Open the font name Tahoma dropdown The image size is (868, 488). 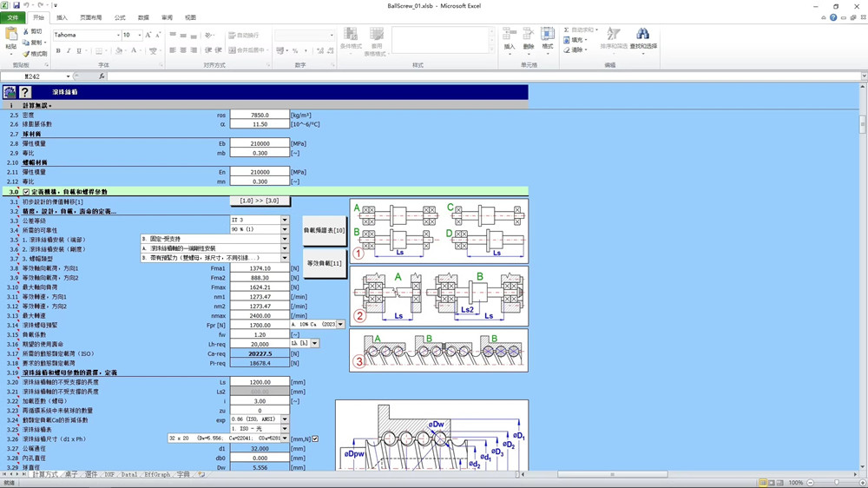pos(118,35)
